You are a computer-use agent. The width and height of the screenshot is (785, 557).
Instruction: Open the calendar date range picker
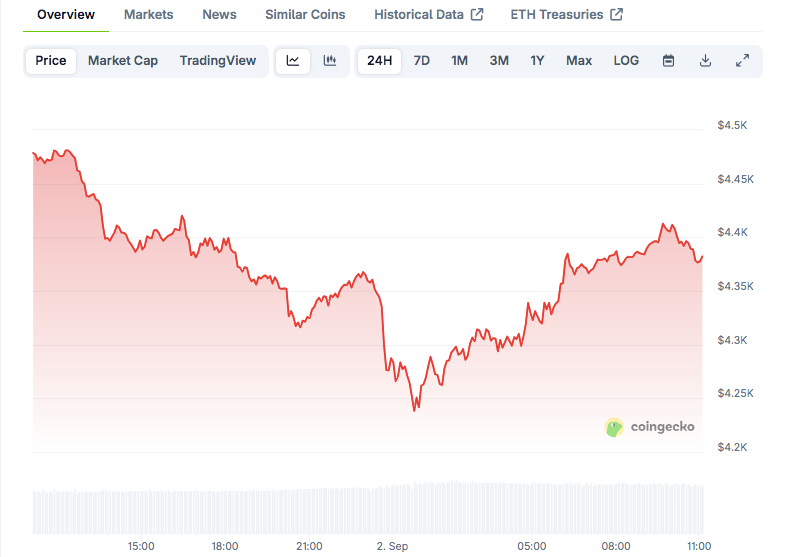(668, 60)
